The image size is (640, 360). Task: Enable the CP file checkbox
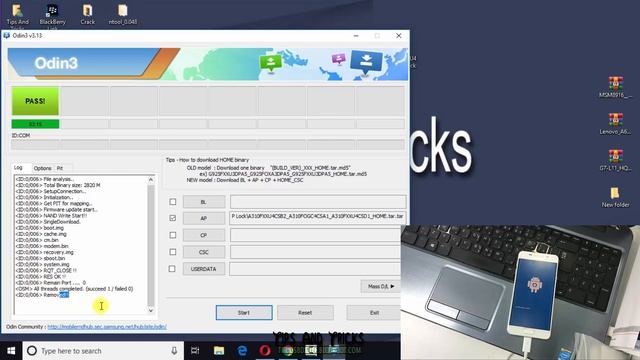point(173,235)
